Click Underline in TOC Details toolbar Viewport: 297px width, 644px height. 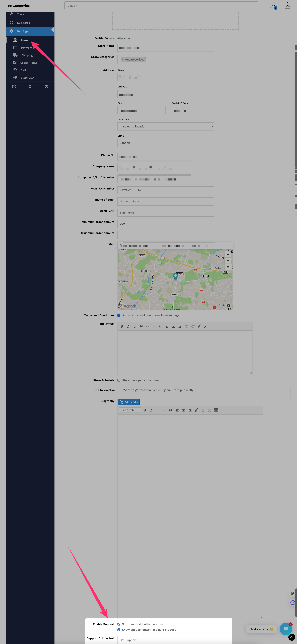pos(135,326)
